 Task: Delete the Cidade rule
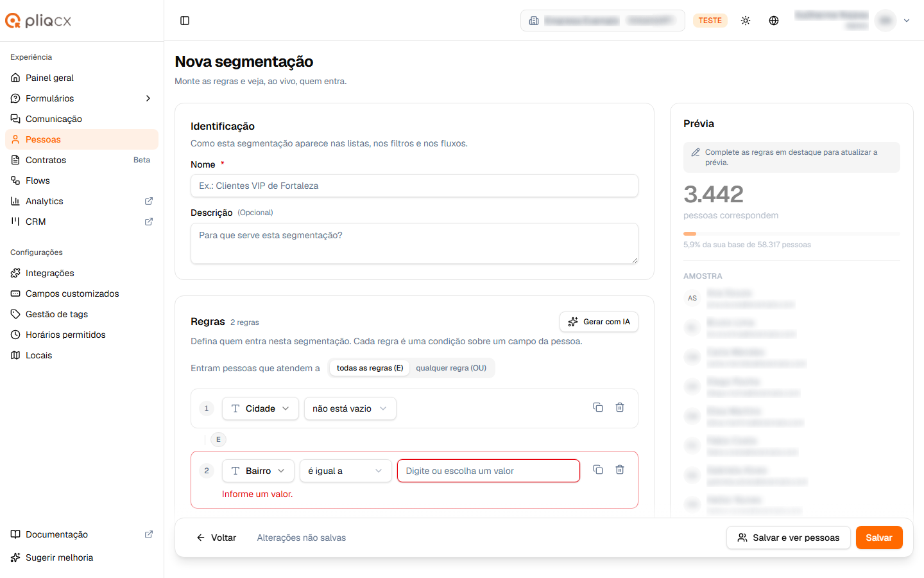(x=620, y=407)
